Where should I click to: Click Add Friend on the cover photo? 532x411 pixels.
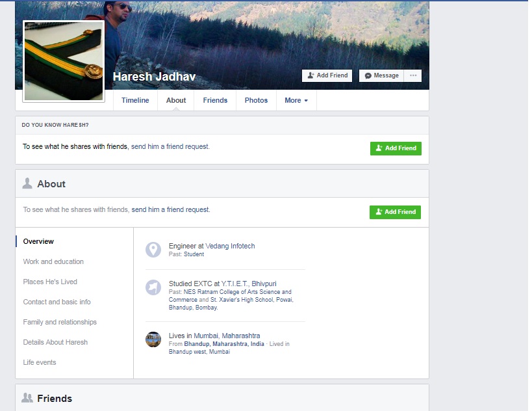point(327,75)
